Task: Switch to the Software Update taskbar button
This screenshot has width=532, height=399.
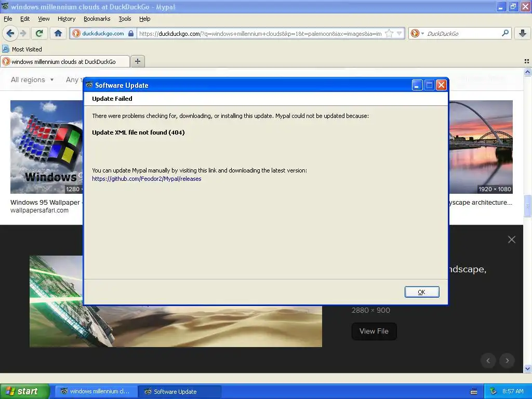Action: 180,391
